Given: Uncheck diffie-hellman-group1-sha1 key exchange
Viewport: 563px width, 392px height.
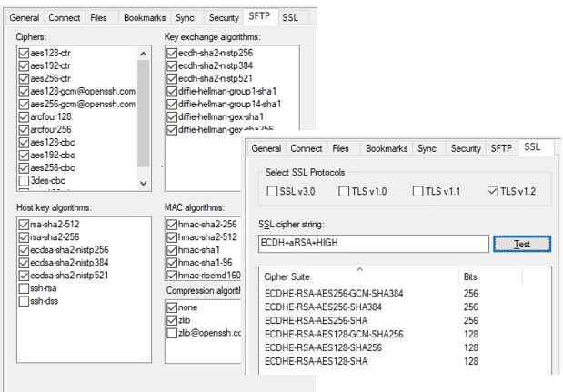Looking at the screenshot, I should coord(172,92).
